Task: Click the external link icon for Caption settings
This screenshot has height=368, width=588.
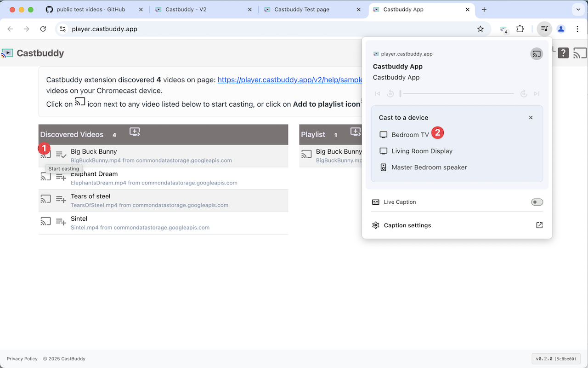Action: pos(539,225)
